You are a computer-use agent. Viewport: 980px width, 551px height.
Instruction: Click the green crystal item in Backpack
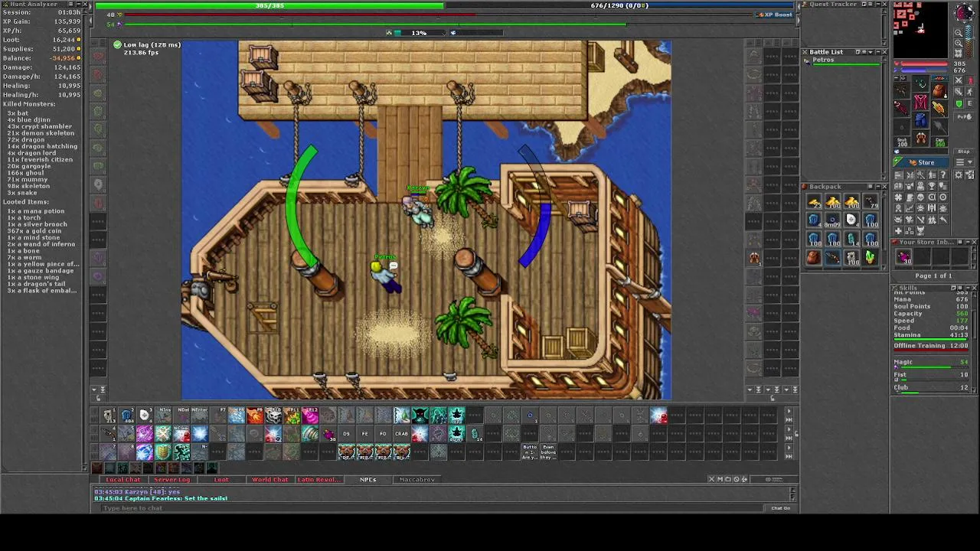871,257
